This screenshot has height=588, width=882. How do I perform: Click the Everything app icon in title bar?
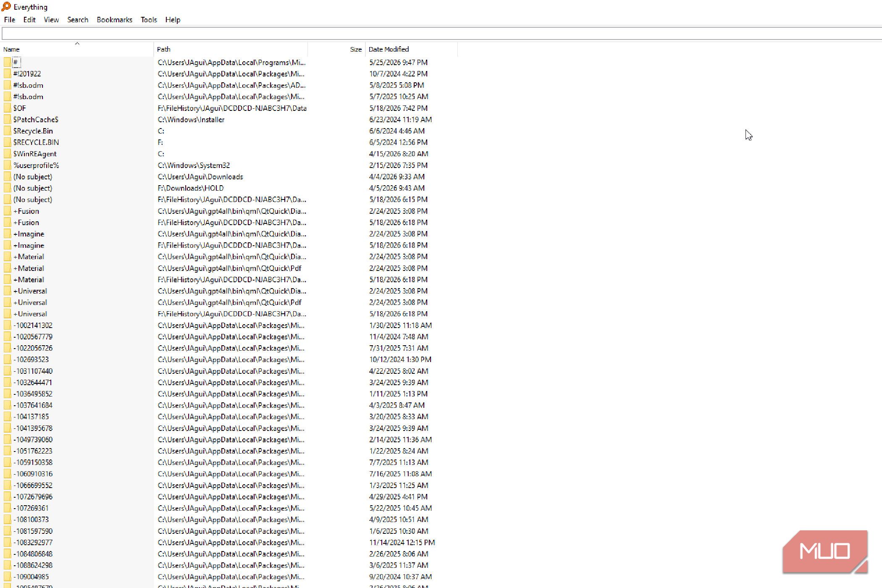6,7
